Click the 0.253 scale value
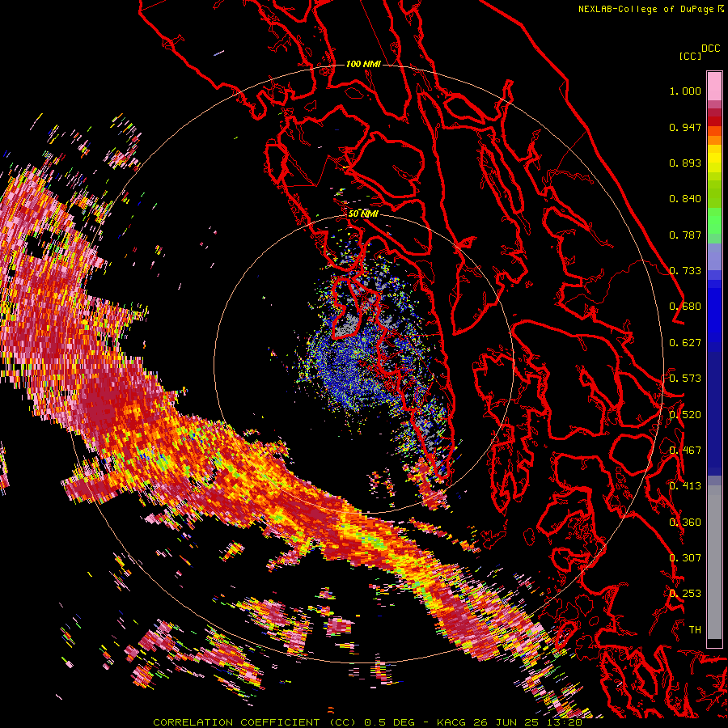This screenshot has height=728, width=728. pos(685,594)
